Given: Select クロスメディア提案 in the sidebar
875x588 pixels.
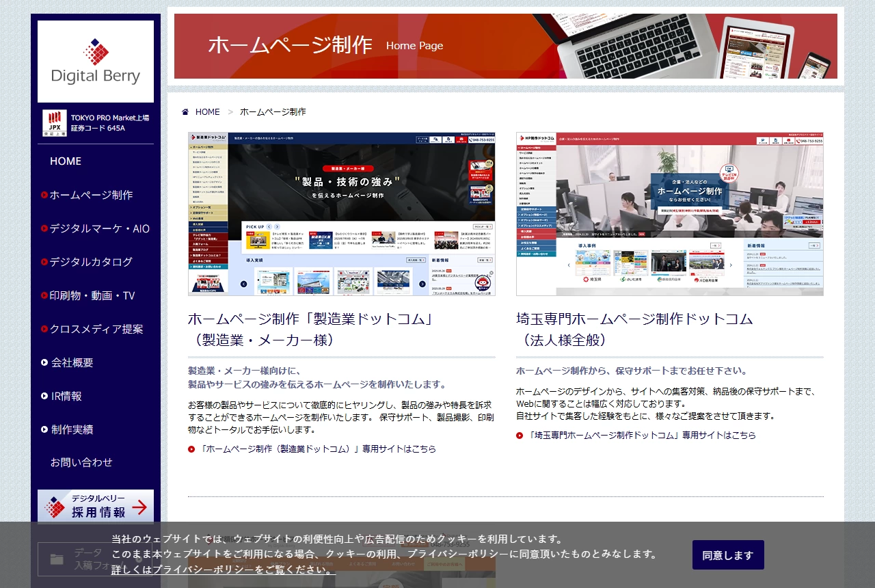Looking at the screenshot, I should 96,329.
